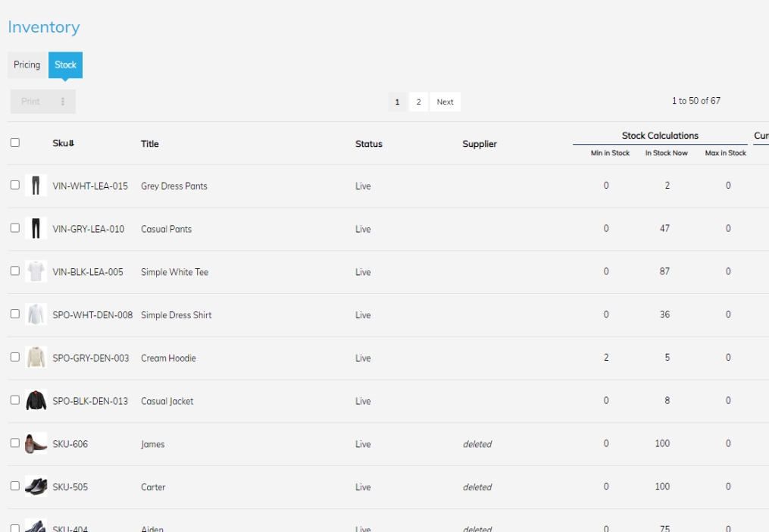Check the box for VIN-BLK-LEA-005
This screenshot has height=532, width=769.
click(15, 271)
